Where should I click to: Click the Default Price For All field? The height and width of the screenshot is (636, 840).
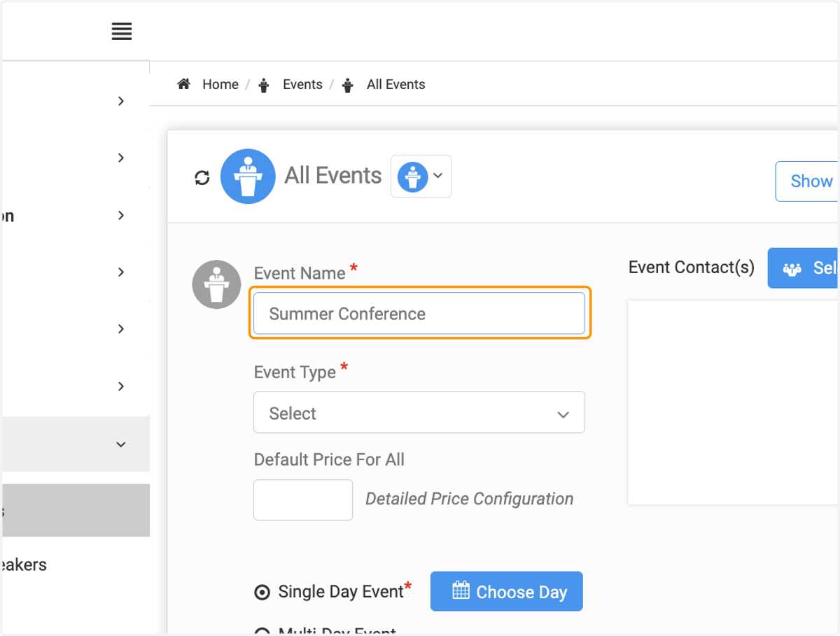click(x=303, y=500)
